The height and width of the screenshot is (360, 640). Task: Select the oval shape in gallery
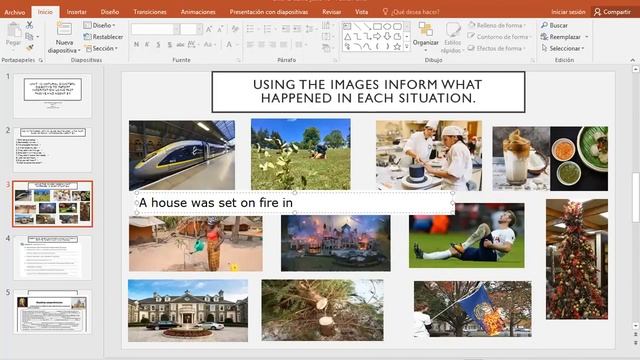pyautogui.click(x=387, y=27)
